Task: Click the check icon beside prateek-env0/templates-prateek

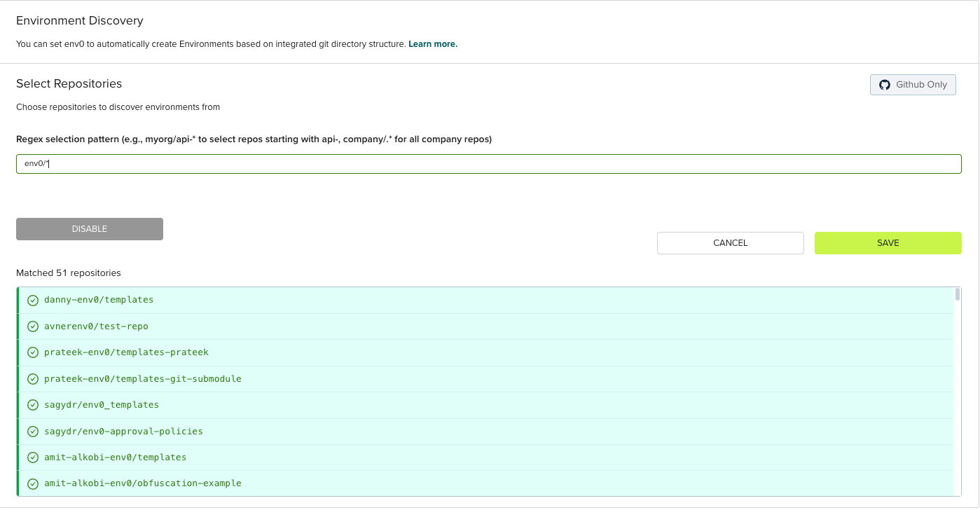Action: [x=32, y=352]
